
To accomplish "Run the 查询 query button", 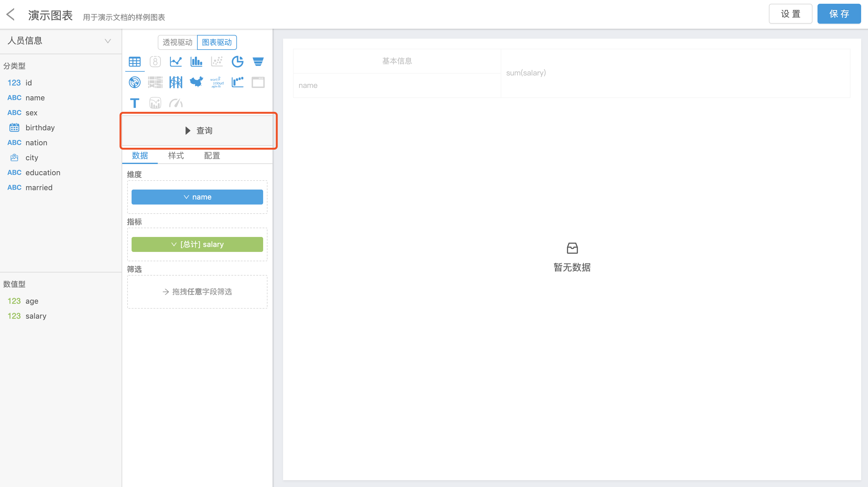I will [x=198, y=130].
